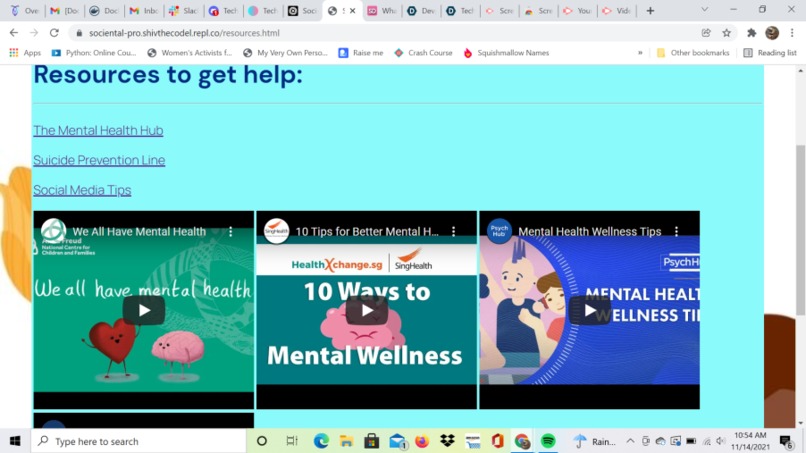The width and height of the screenshot is (806, 453).
Task: Open the Chrome three-dot menu
Action: [792, 33]
